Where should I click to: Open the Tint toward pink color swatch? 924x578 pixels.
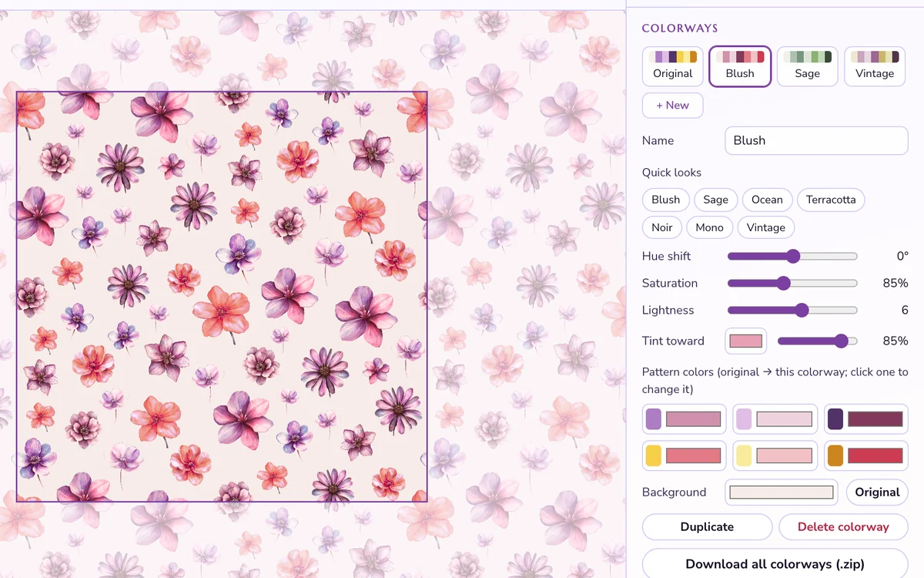746,341
